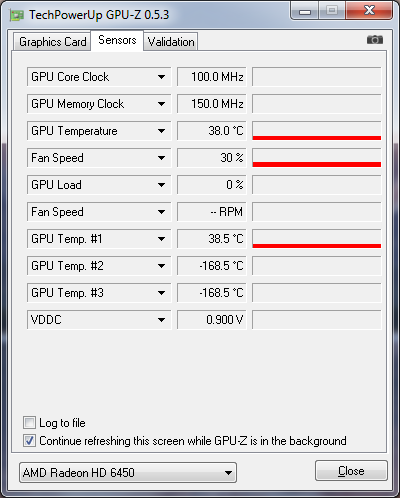Click the camera screenshot icon
The width and height of the screenshot is (400, 498).
(x=375, y=40)
